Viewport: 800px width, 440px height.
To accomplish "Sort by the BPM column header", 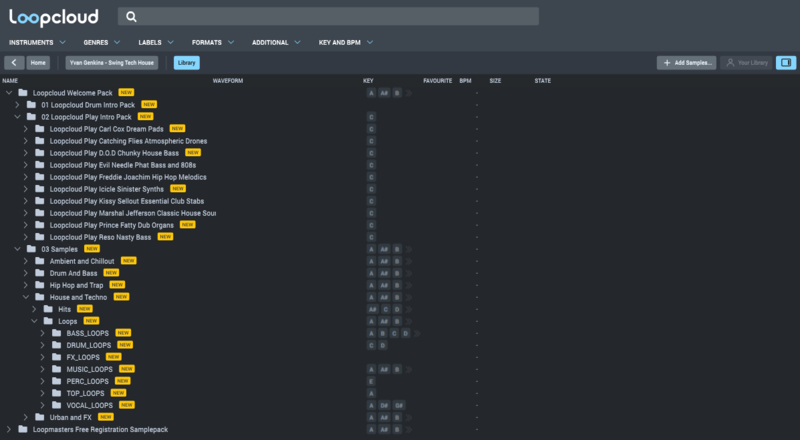I will [465, 81].
